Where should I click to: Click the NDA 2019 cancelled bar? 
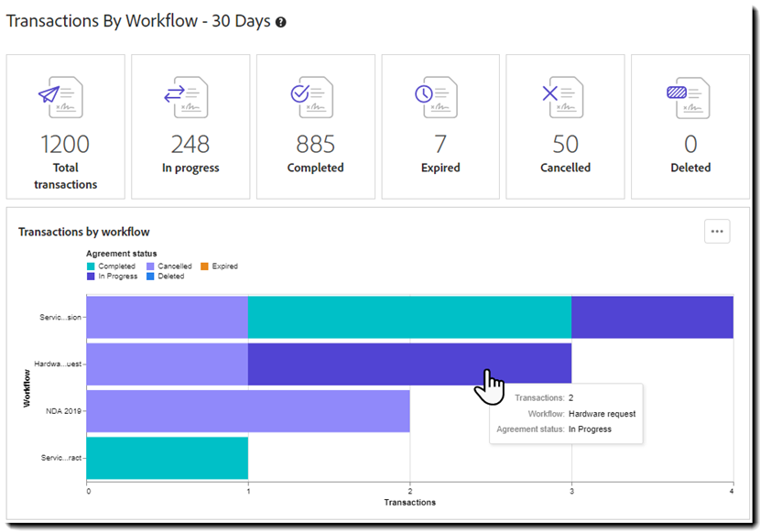(x=248, y=411)
